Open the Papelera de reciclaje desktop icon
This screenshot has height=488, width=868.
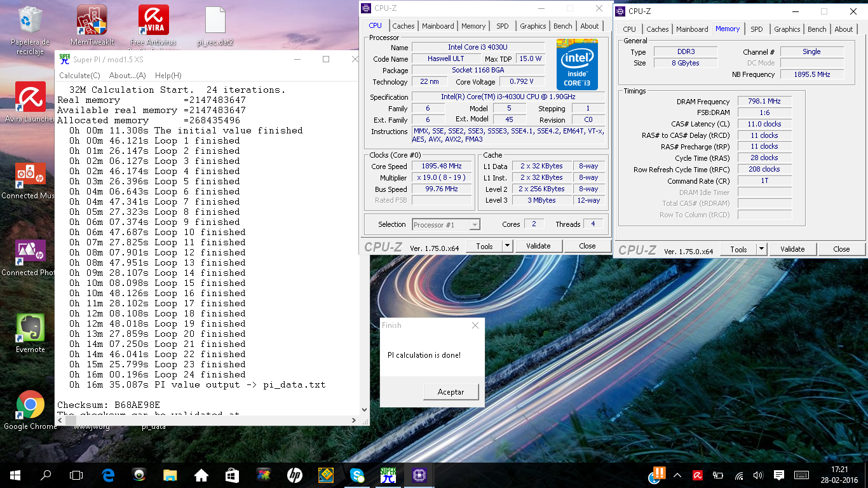point(30,29)
